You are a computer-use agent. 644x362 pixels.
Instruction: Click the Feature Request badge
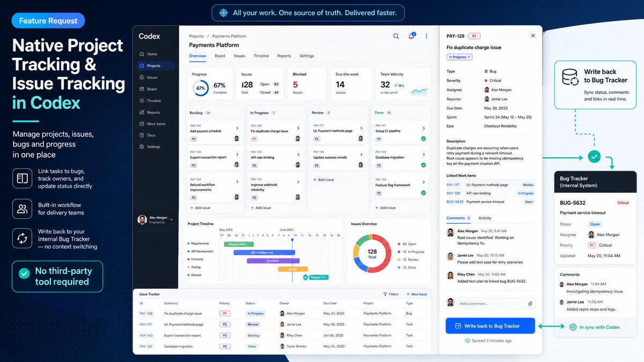tap(48, 21)
